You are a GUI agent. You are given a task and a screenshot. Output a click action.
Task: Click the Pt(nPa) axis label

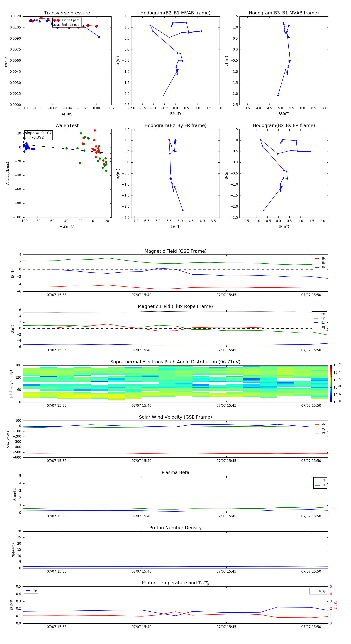(6, 61)
